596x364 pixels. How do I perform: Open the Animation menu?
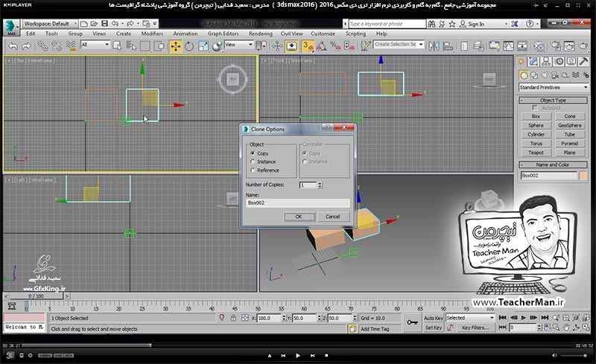[185, 33]
